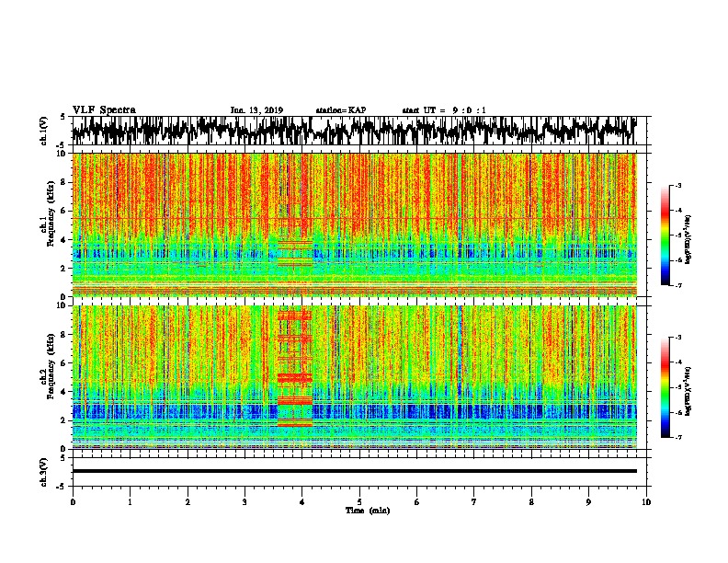Select the ch.1 spectrogram color scale bar
This screenshot has height=563, width=728.
click(665, 236)
